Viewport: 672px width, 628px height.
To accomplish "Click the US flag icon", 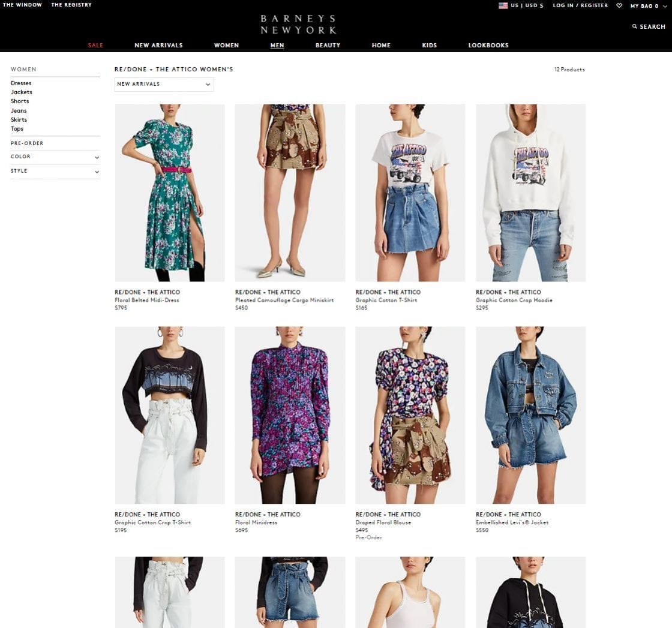I will tap(503, 5).
